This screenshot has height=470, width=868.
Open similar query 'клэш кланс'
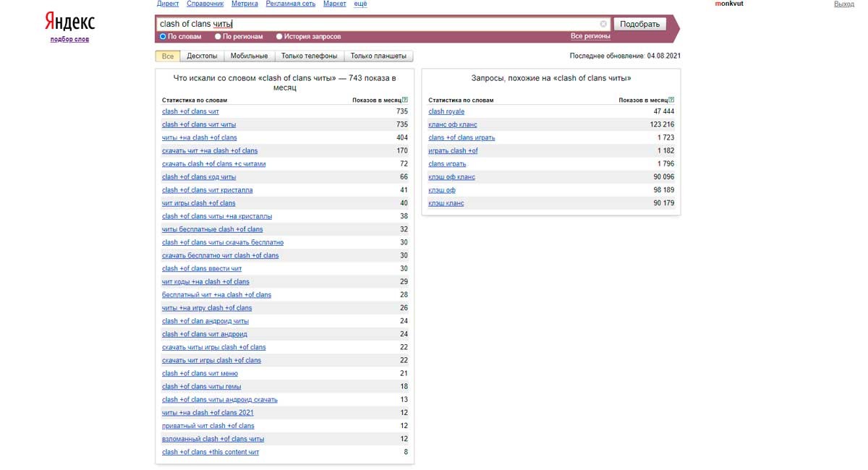446,203
